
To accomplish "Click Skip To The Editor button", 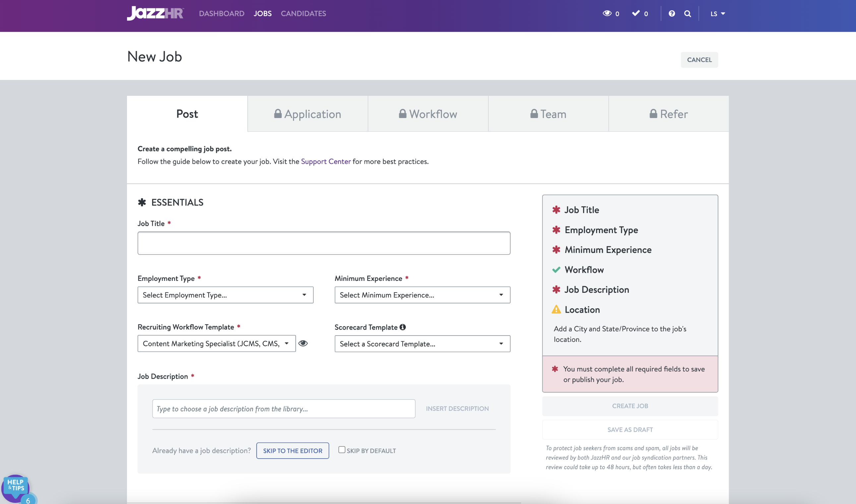I will pyautogui.click(x=292, y=451).
